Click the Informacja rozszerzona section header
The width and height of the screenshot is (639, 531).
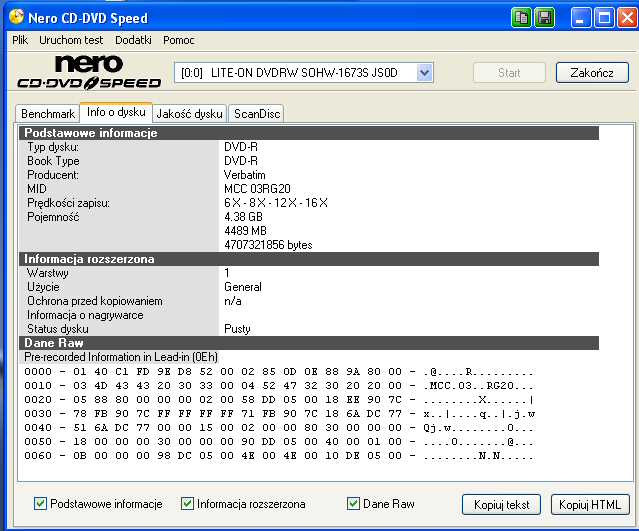(x=309, y=259)
